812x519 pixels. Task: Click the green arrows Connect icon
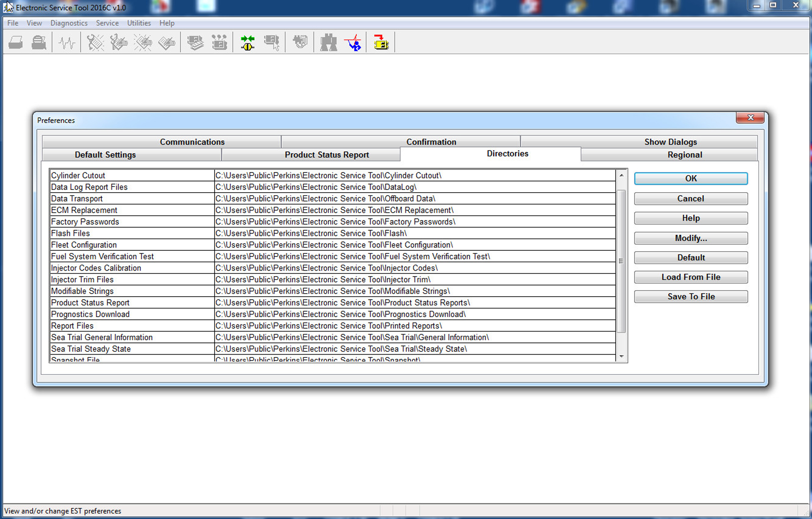[x=248, y=43]
